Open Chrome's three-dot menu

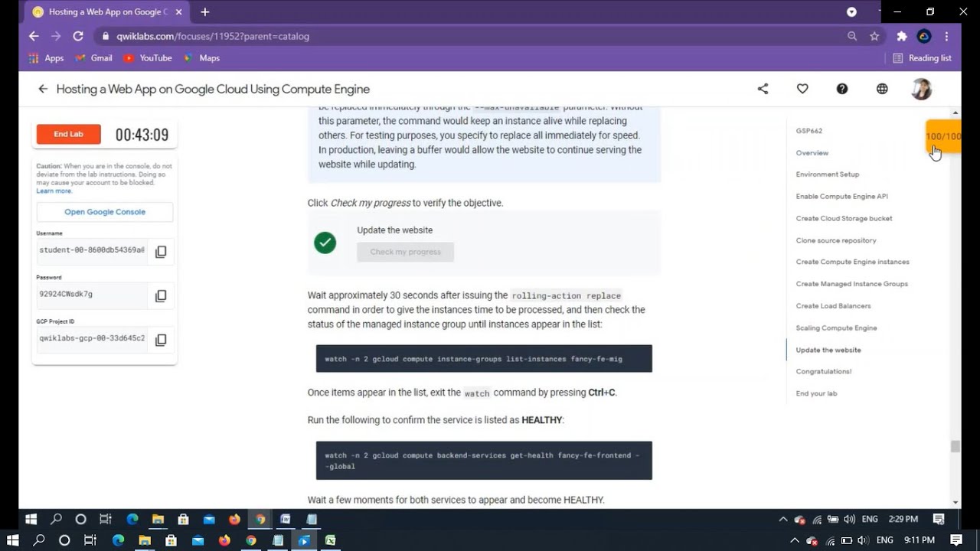(947, 36)
